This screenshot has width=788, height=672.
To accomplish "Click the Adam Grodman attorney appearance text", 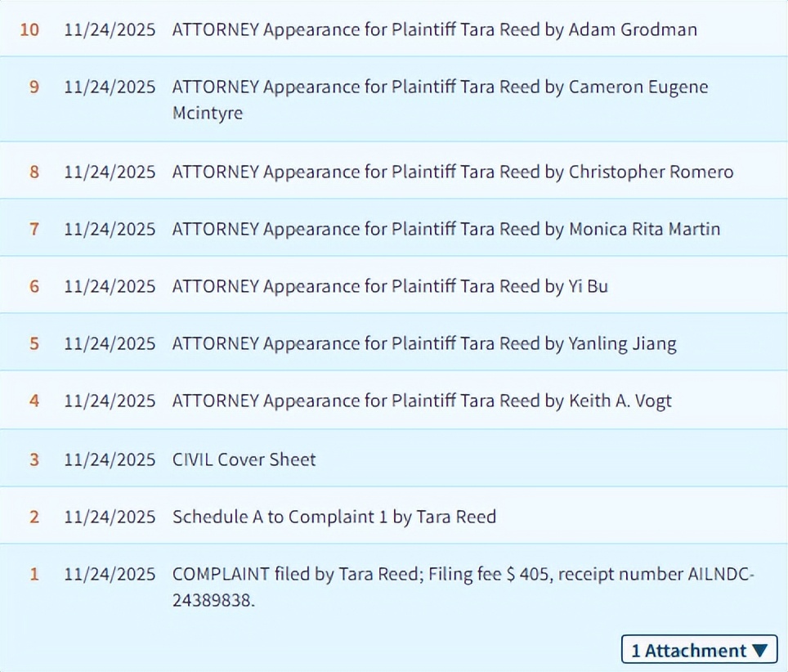I will tap(434, 30).
